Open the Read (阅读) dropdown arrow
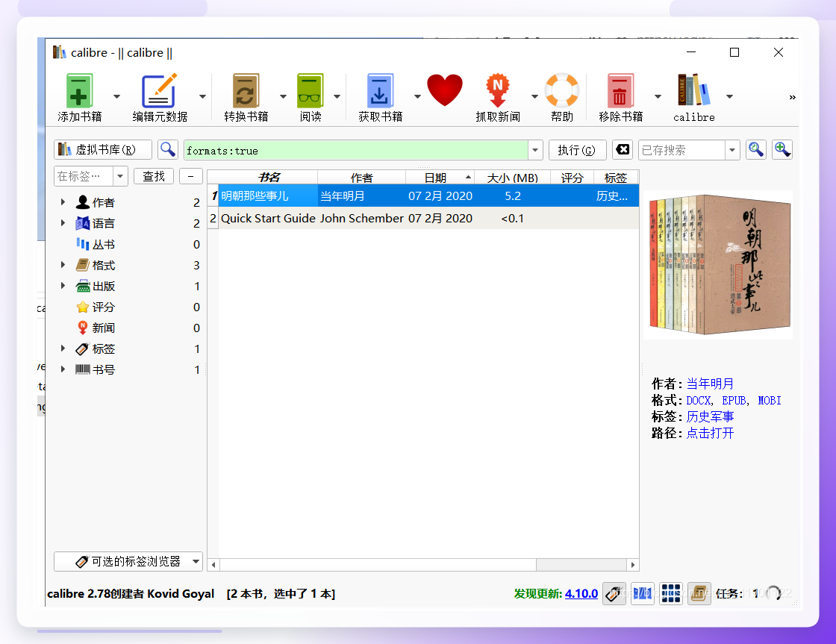836x644 pixels. [337, 96]
